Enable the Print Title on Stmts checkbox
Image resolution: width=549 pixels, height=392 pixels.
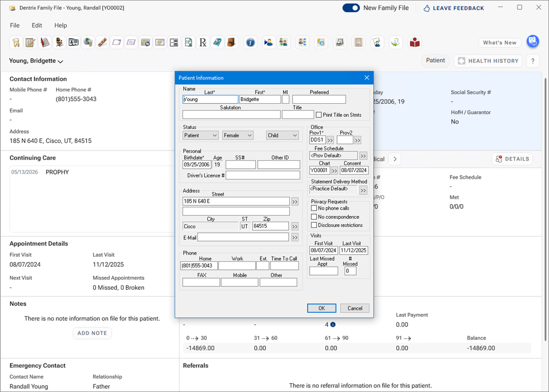point(319,115)
